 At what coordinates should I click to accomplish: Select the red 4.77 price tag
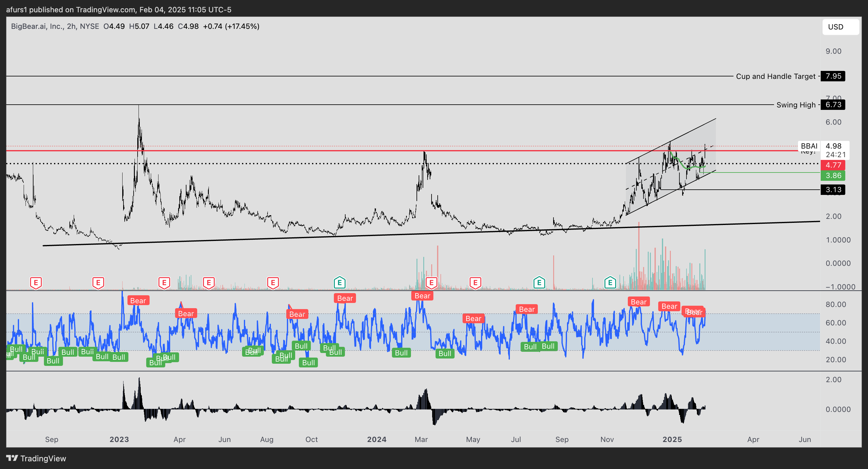833,165
